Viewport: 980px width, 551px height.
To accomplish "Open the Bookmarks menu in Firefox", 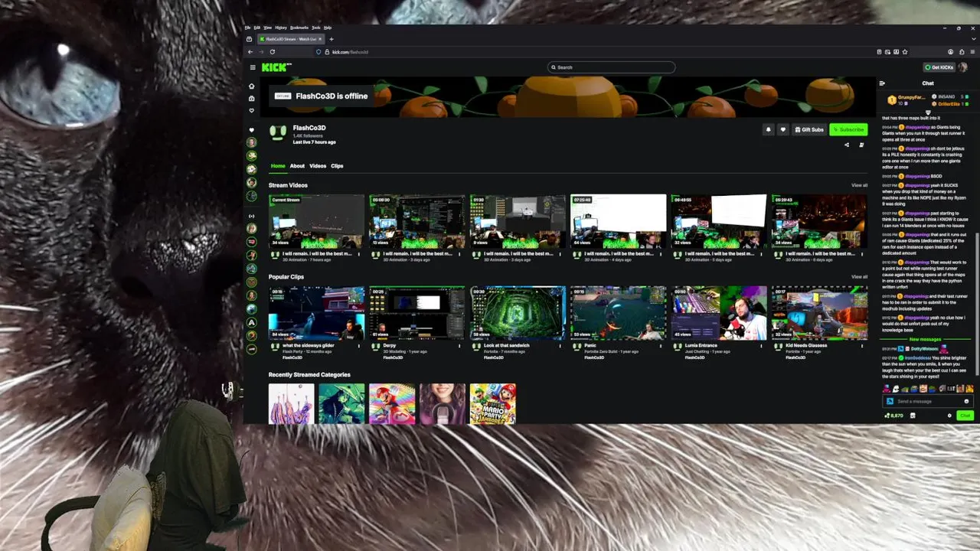I will [299, 28].
